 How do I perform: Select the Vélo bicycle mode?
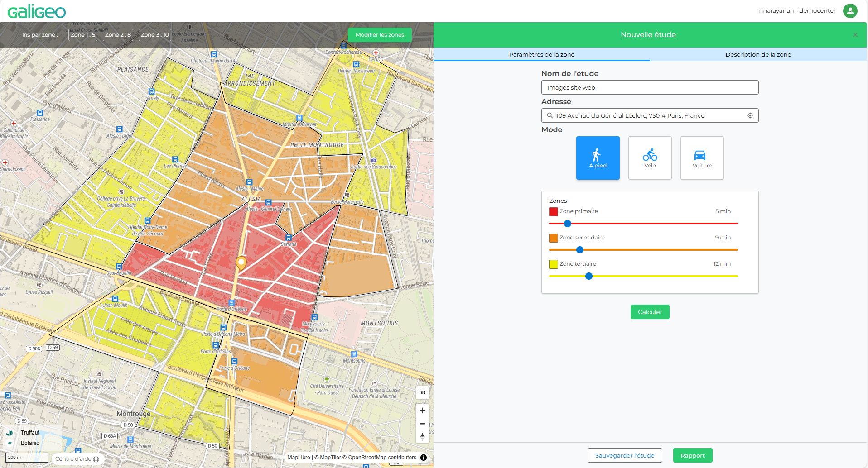pyautogui.click(x=650, y=158)
